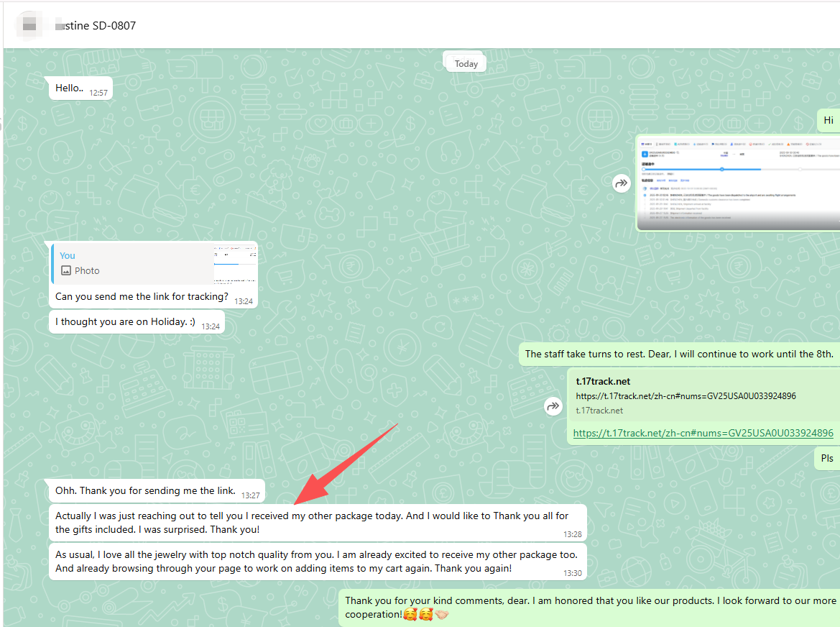The width and height of the screenshot is (840, 627).
Task: Click the forward icon beside the tracking screenshot
Action: pyautogui.click(x=621, y=183)
